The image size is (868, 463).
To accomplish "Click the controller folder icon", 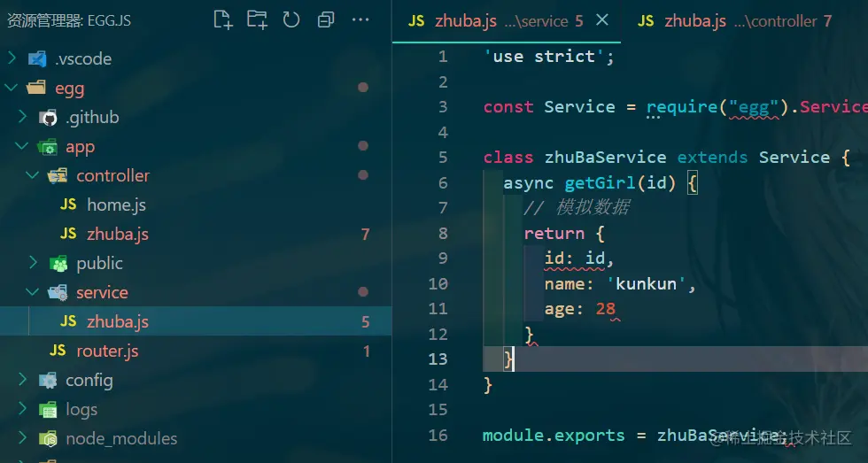I will pos(58,176).
